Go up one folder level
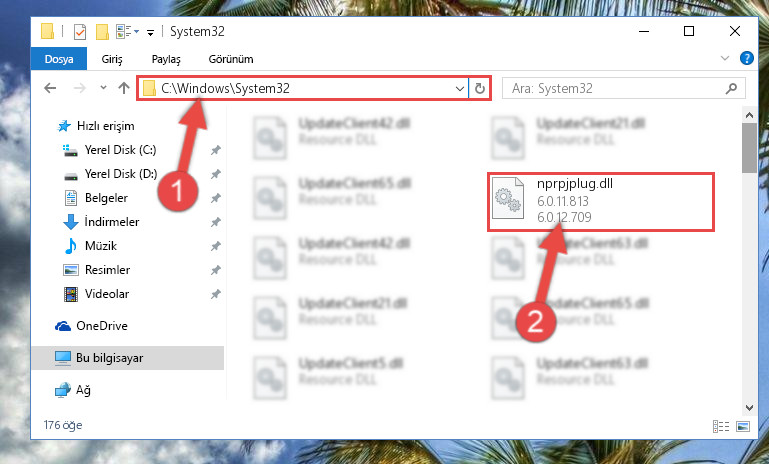 124,88
